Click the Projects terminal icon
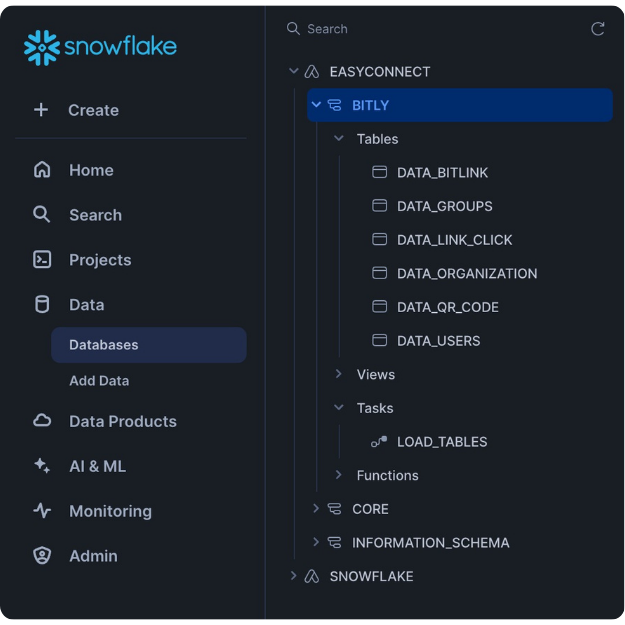Viewport: 625px width, 625px height. point(42,259)
